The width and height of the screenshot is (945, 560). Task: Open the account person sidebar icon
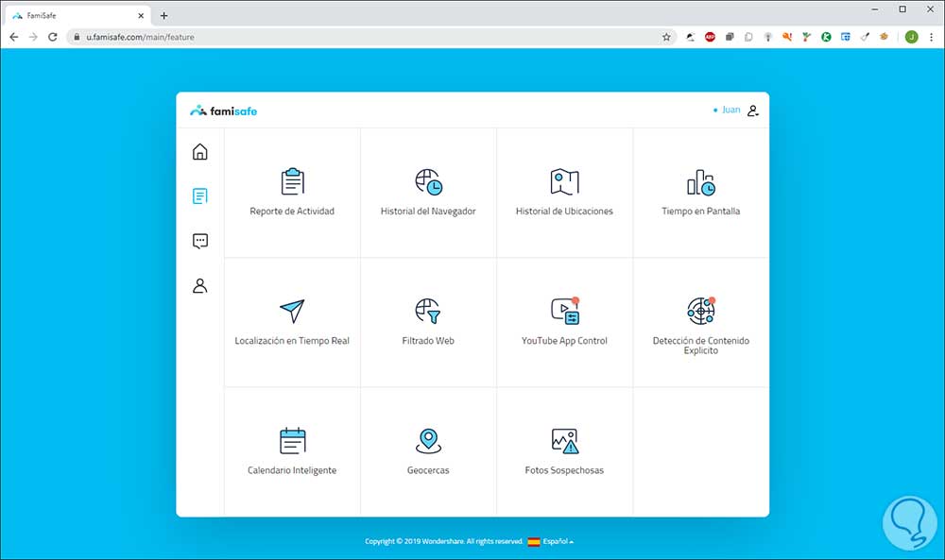pyautogui.click(x=200, y=285)
